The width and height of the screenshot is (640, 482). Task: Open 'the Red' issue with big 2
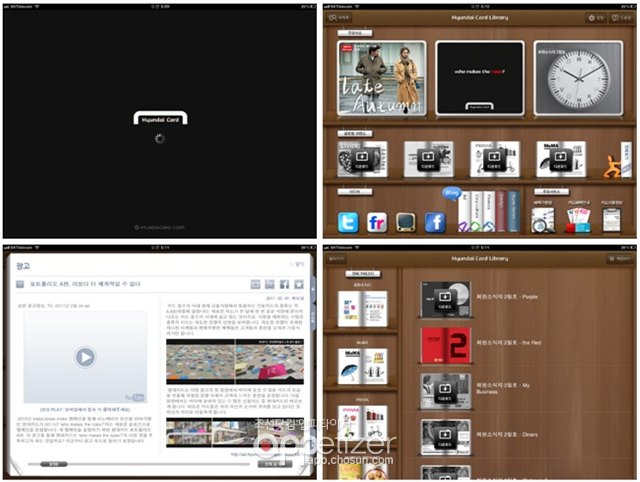click(446, 345)
